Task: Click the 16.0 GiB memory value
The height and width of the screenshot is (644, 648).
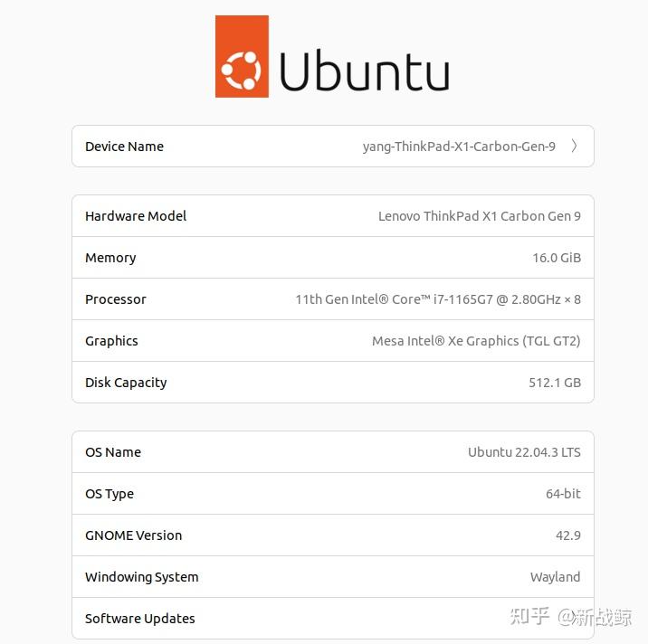Action: pyautogui.click(x=556, y=258)
